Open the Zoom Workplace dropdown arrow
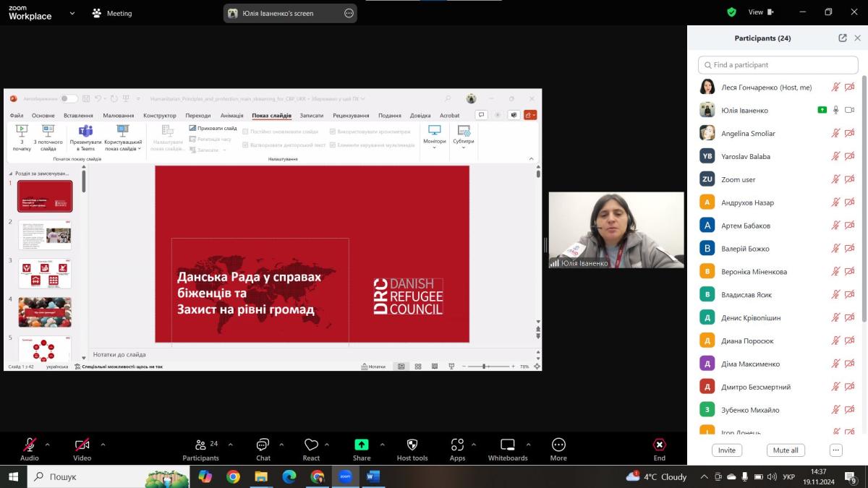This screenshot has width=868, height=488. 72,13
